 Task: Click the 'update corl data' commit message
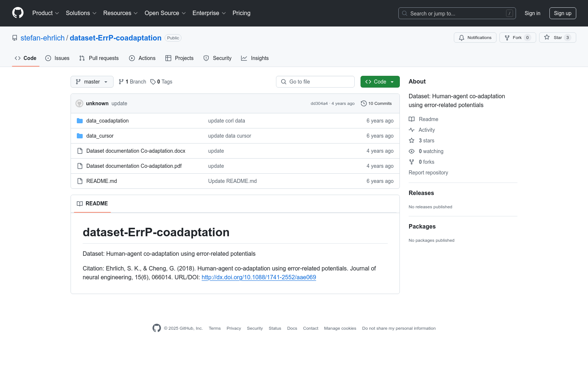click(226, 121)
